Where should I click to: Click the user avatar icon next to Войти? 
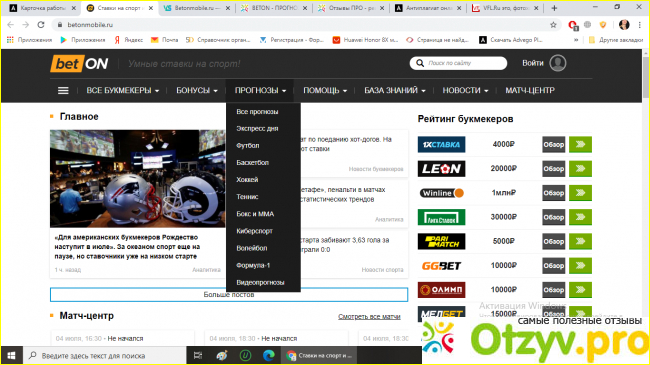coord(558,63)
